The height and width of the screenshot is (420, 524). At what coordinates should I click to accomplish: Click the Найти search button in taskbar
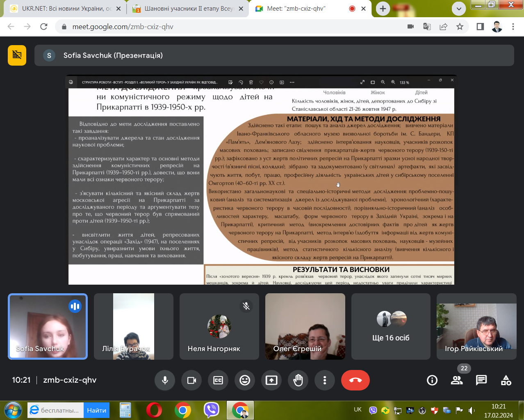96,410
